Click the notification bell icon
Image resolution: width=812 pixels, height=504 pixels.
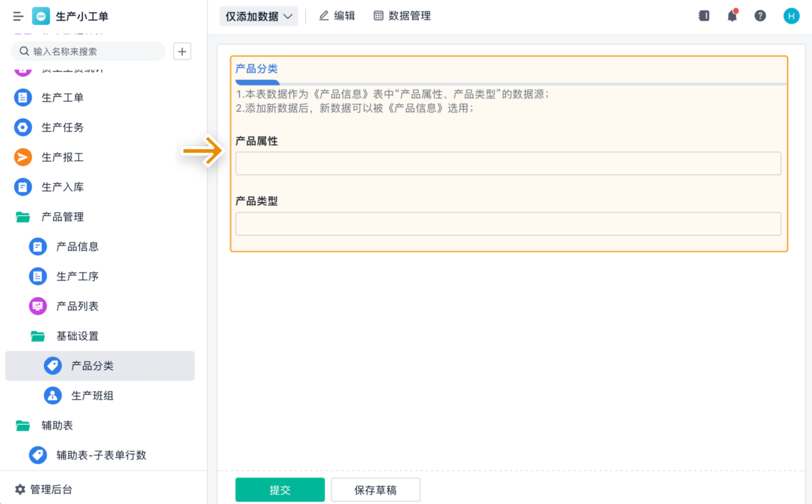point(732,16)
